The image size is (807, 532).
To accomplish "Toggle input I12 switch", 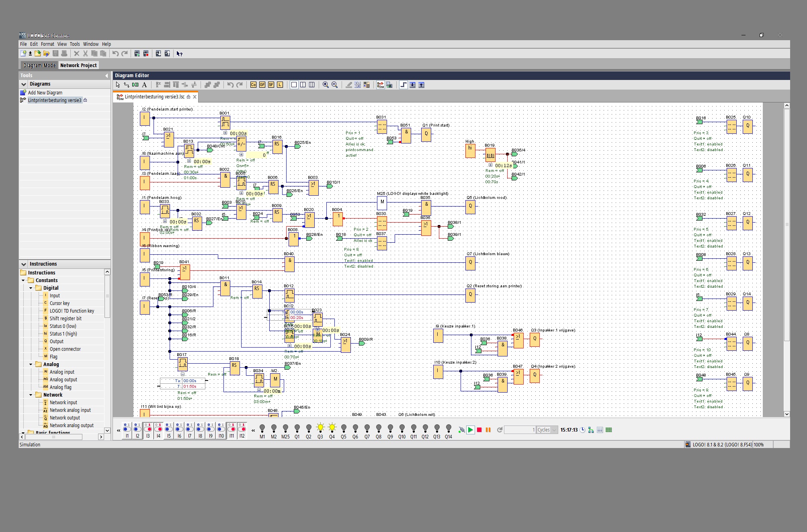I will [242, 429].
